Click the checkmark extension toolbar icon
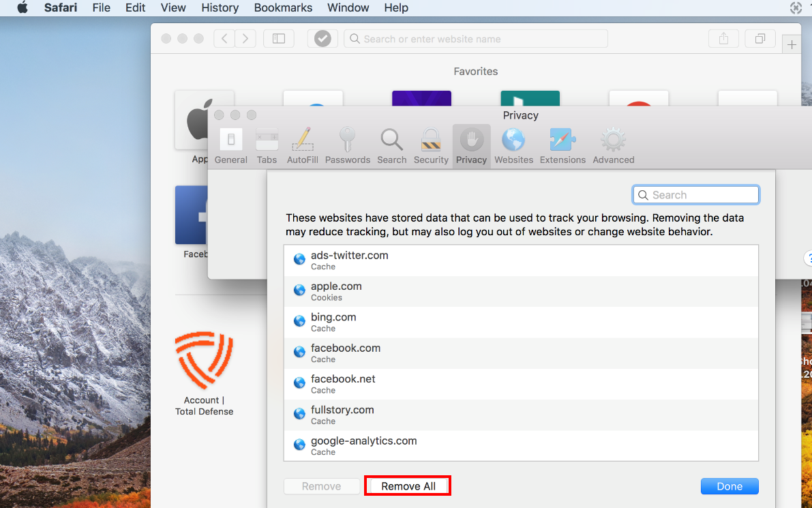 click(x=322, y=38)
